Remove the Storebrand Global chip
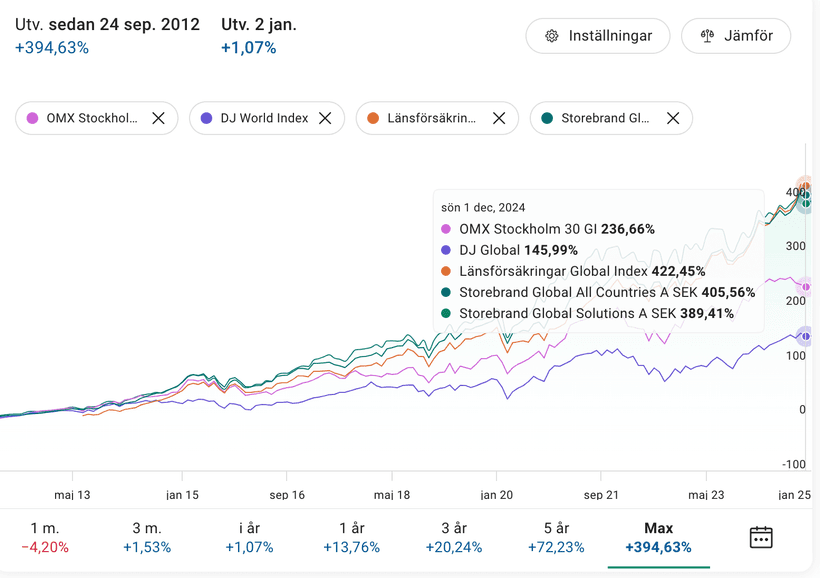The width and height of the screenshot is (820, 578). (673, 118)
